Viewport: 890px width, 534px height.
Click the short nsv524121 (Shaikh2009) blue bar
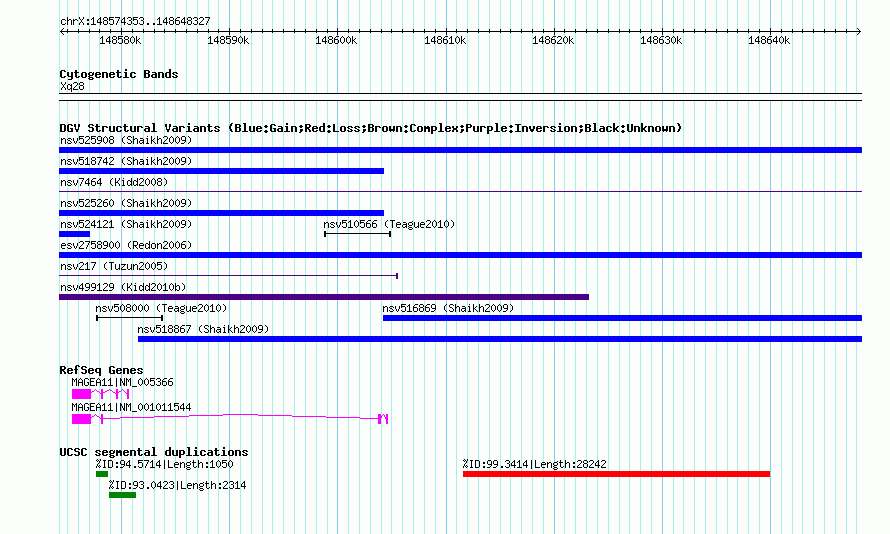tap(74, 234)
